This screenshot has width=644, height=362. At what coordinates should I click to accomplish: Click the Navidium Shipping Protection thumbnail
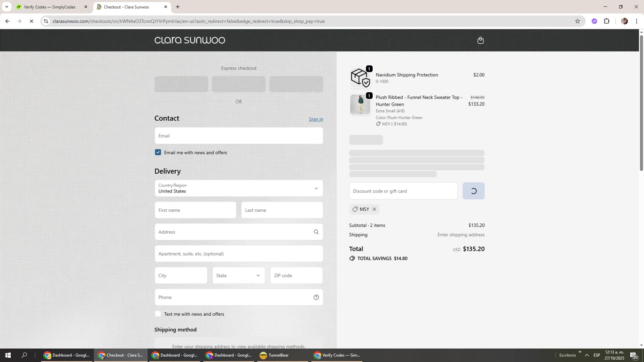click(x=360, y=77)
